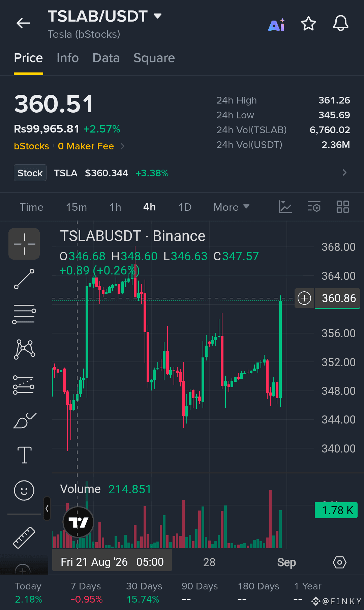This screenshot has height=610, width=364.
Task: Open the More intervals dropdown
Action: (232, 207)
